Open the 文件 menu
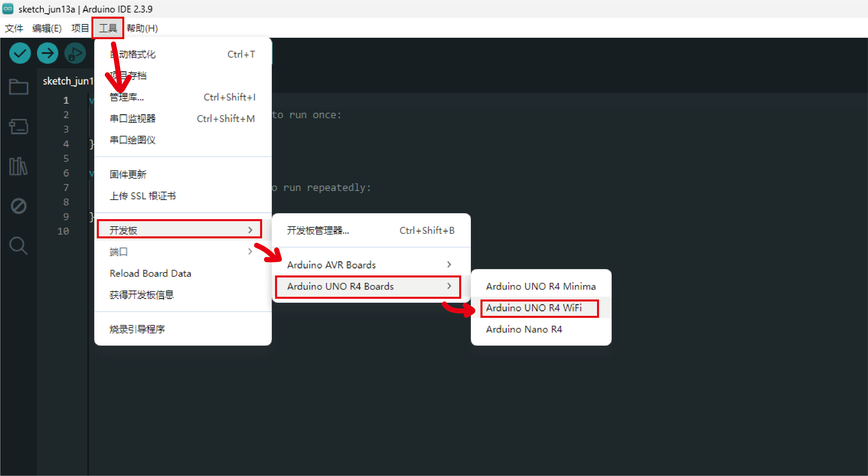Image resolution: width=868 pixels, height=476 pixels. [14, 28]
